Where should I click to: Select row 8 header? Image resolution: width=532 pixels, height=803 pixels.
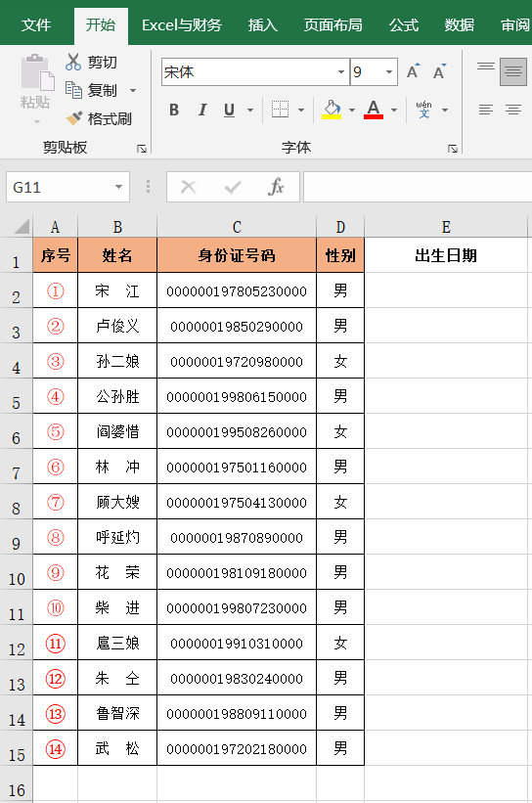click(x=17, y=502)
